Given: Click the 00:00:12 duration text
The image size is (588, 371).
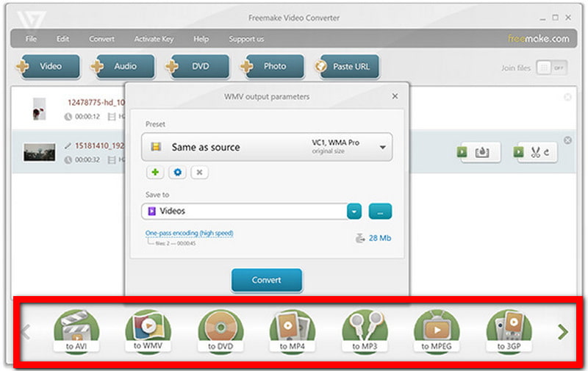Looking at the screenshot, I should tap(87, 117).
